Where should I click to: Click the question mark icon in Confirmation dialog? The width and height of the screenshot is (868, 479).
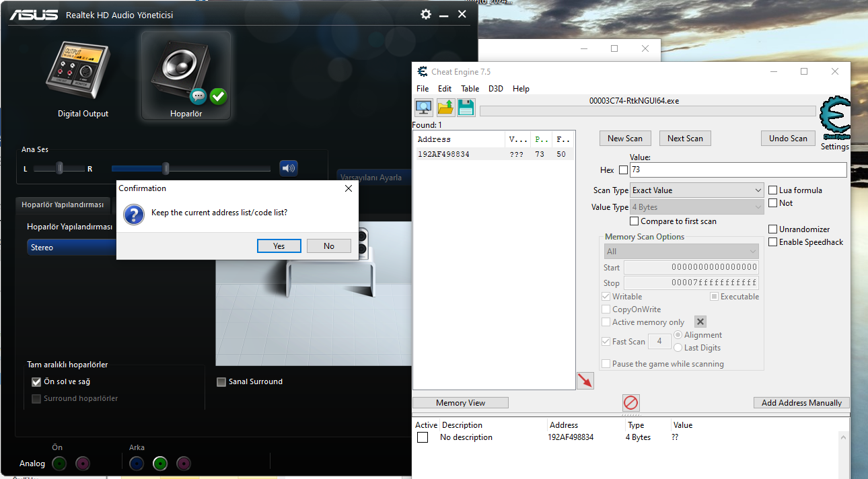click(x=134, y=215)
